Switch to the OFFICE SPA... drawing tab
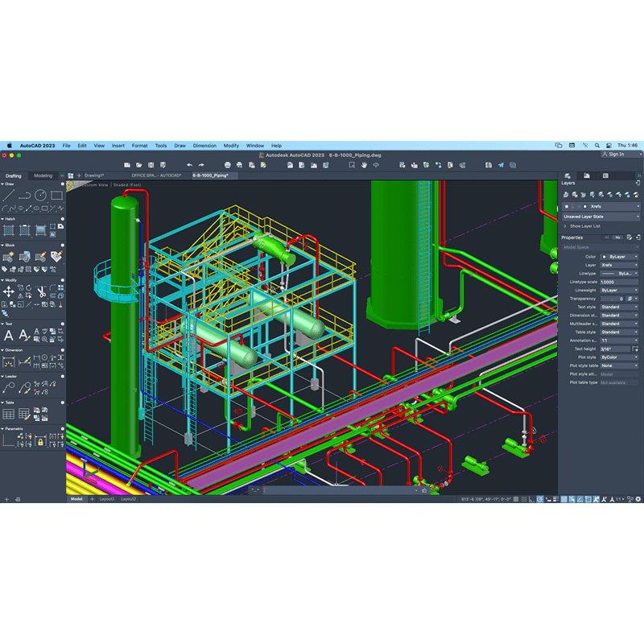Screen dimensions: 644x644 156,175
